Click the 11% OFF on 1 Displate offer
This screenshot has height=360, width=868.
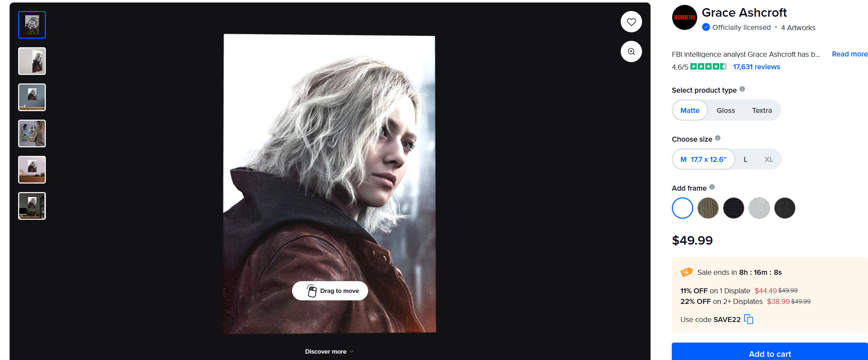pyautogui.click(x=739, y=291)
